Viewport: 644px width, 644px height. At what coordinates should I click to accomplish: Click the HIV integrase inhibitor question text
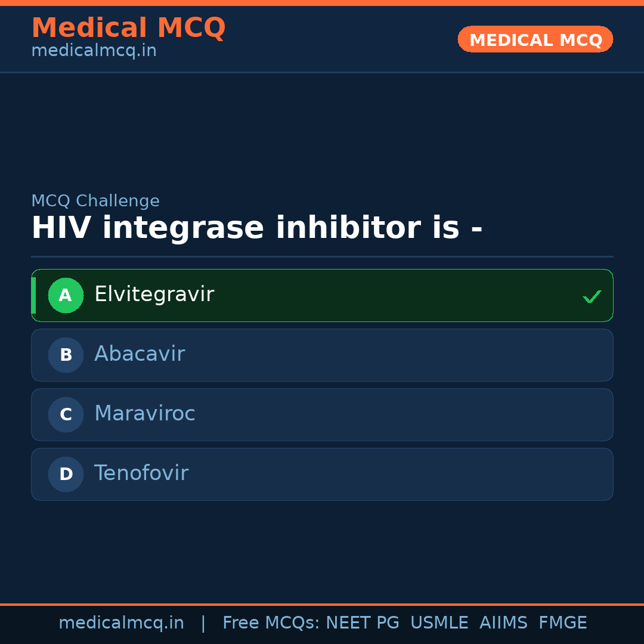click(x=256, y=228)
